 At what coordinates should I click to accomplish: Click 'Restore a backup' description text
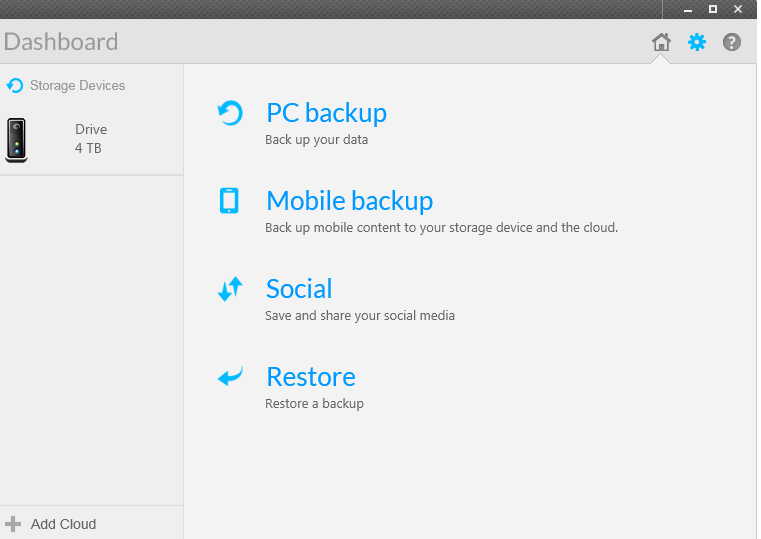tap(314, 404)
